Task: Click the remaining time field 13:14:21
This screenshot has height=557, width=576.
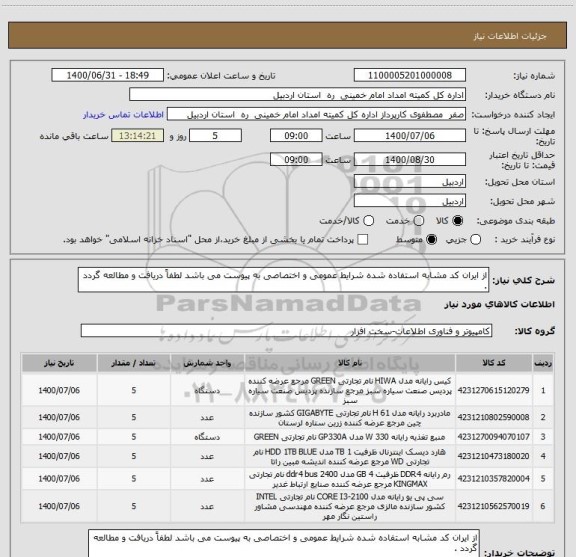Action: point(137,136)
